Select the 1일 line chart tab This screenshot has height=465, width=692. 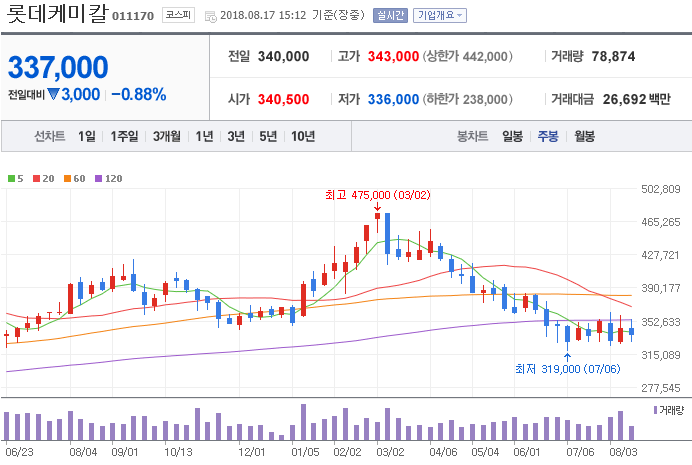86,136
